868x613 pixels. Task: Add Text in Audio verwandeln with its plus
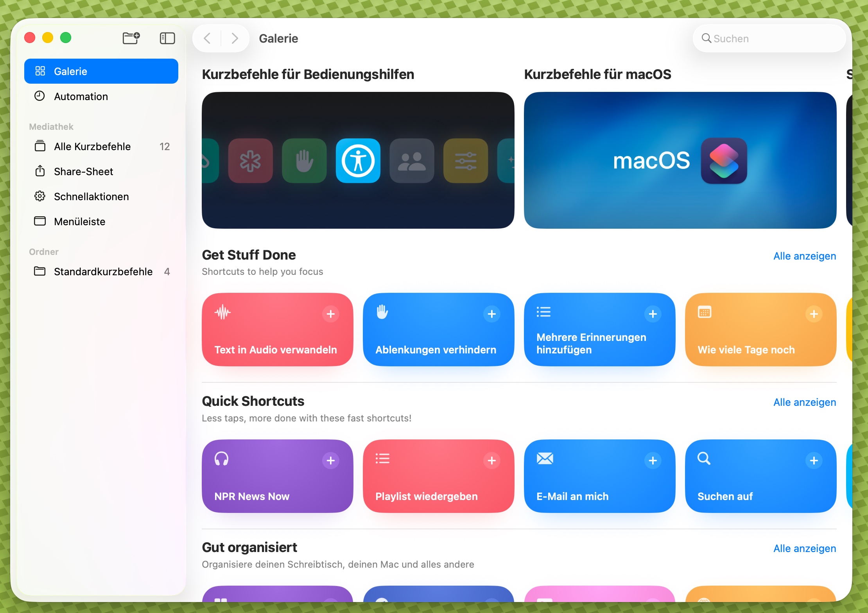click(331, 314)
